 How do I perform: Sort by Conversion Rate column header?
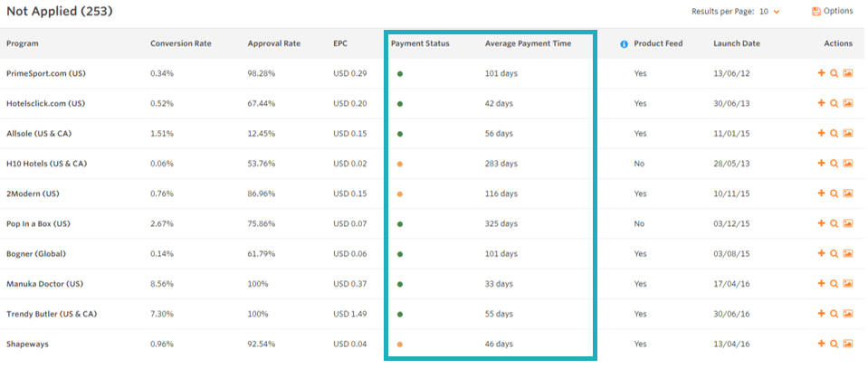click(180, 43)
